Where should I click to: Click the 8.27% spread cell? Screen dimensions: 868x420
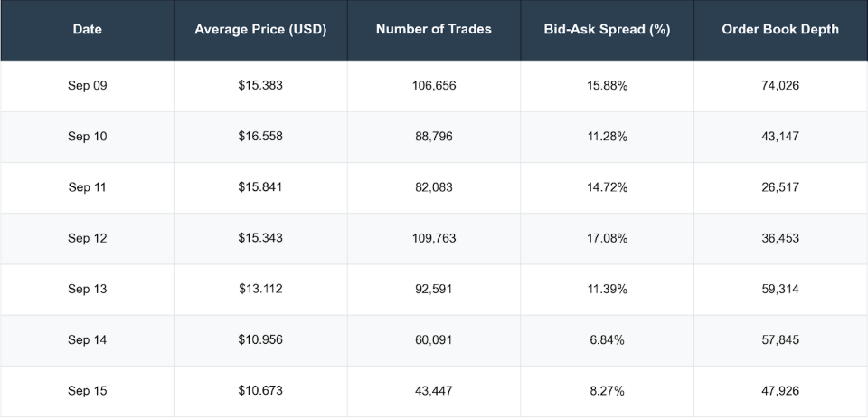[x=607, y=391]
